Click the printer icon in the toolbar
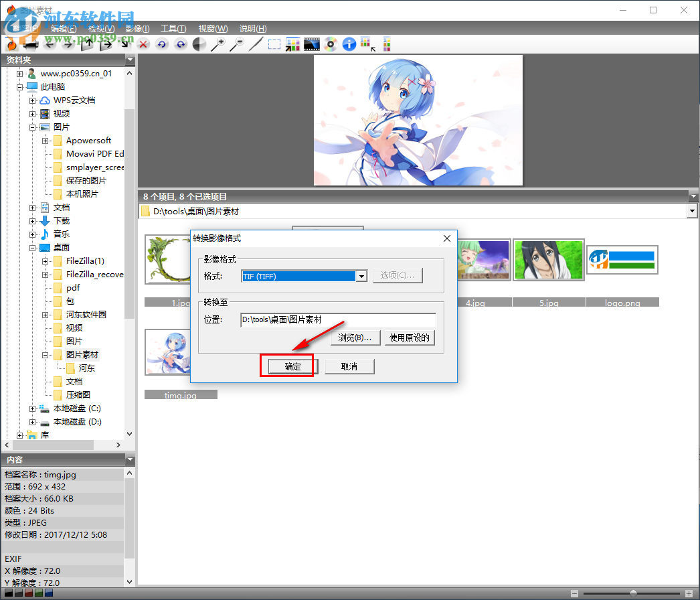 (x=30, y=44)
